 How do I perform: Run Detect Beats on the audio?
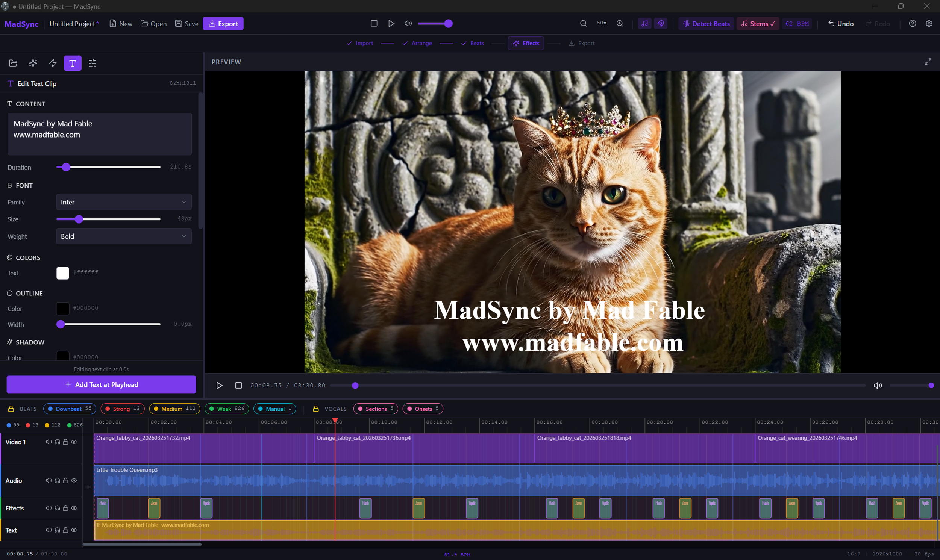point(706,23)
